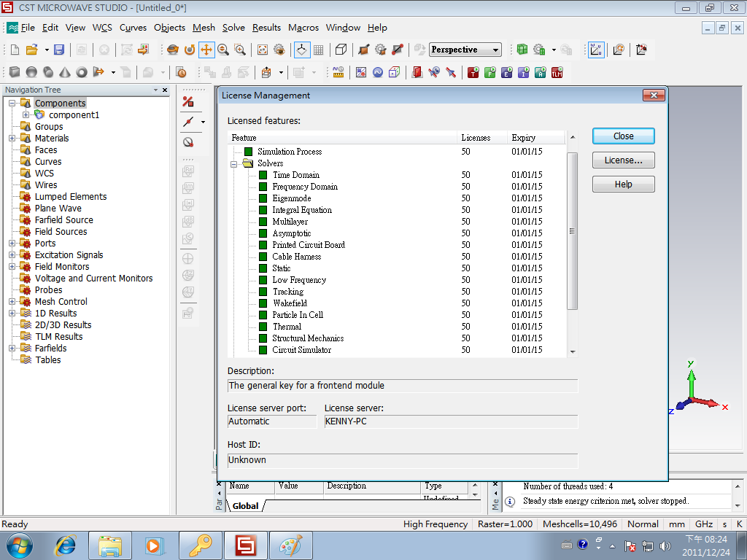Open the Objects menu
This screenshot has width=747, height=560.
[169, 28]
